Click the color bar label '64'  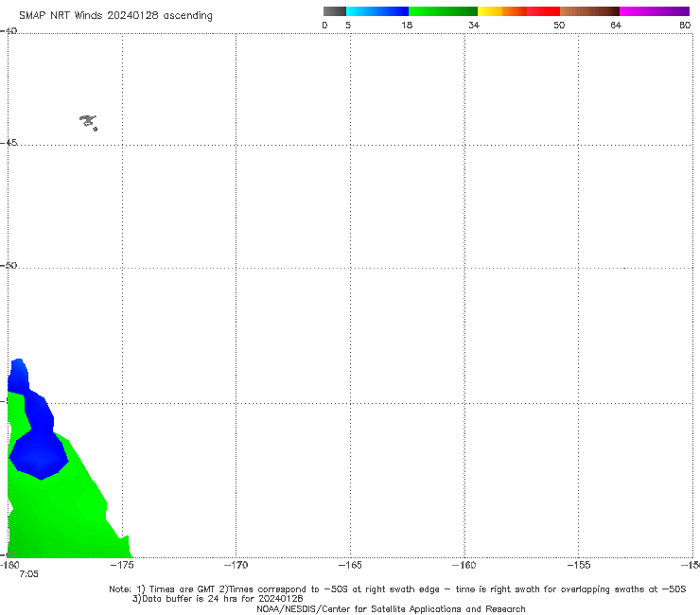coord(616,26)
